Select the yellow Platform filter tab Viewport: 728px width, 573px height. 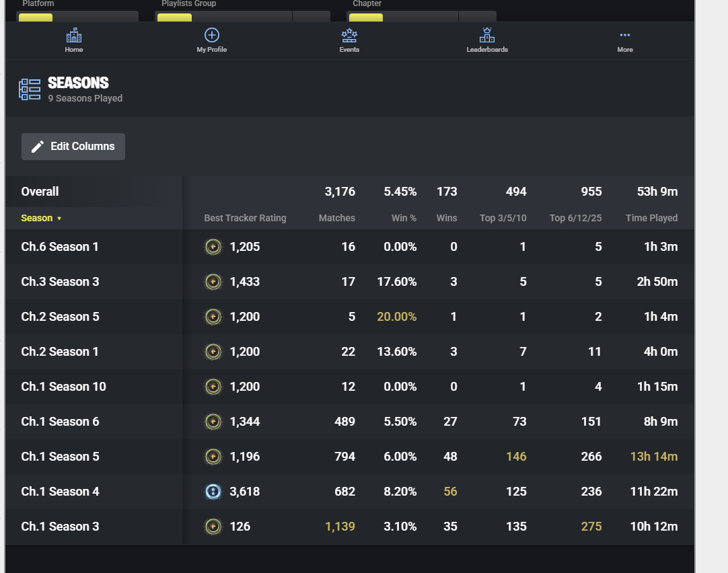click(x=36, y=17)
